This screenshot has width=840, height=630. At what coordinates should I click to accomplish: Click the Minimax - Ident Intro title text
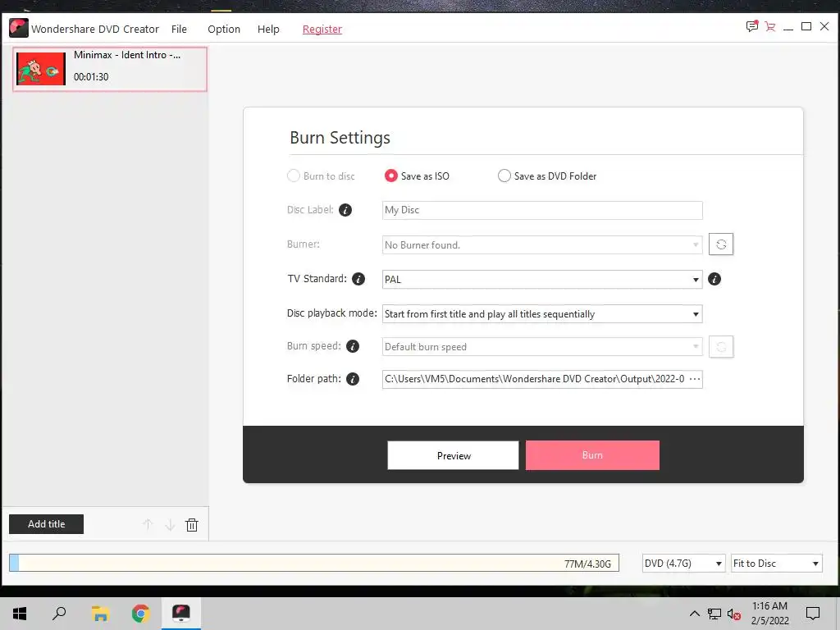tap(127, 55)
